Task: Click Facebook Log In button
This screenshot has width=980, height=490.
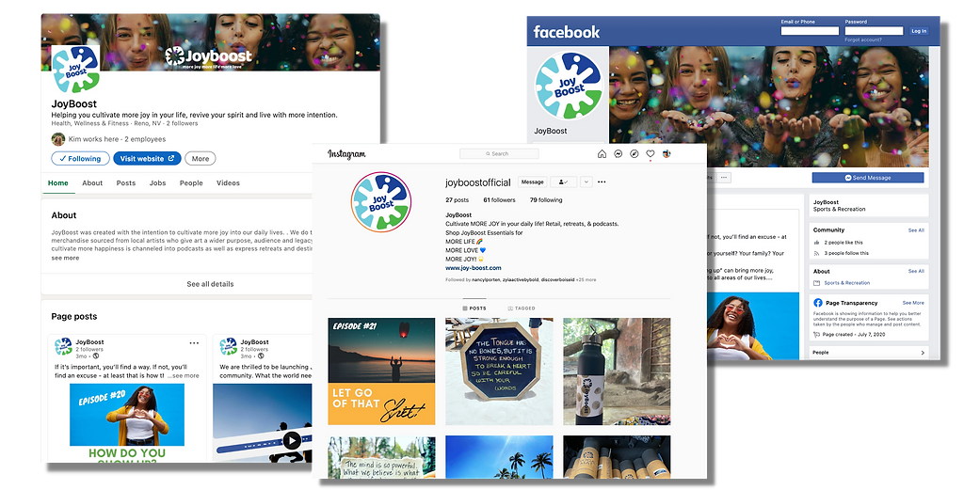Action: (919, 31)
